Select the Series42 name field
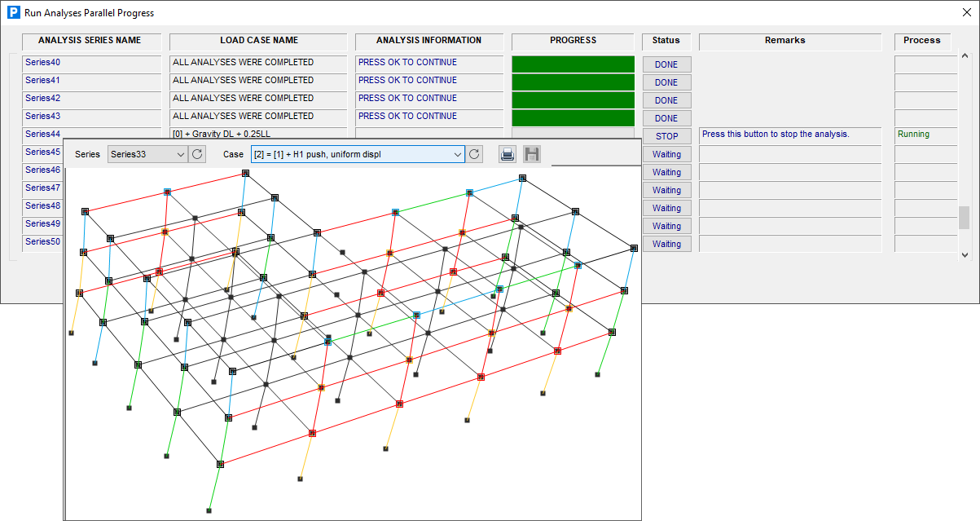 (x=91, y=99)
